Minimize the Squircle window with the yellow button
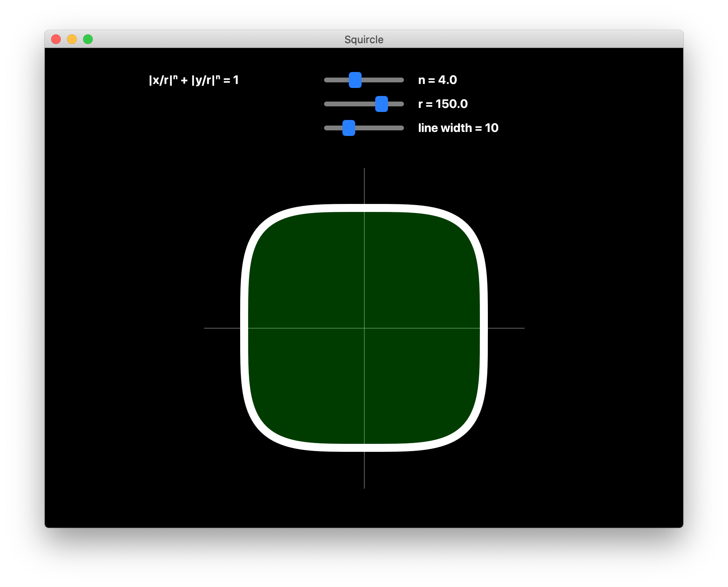 click(72, 39)
